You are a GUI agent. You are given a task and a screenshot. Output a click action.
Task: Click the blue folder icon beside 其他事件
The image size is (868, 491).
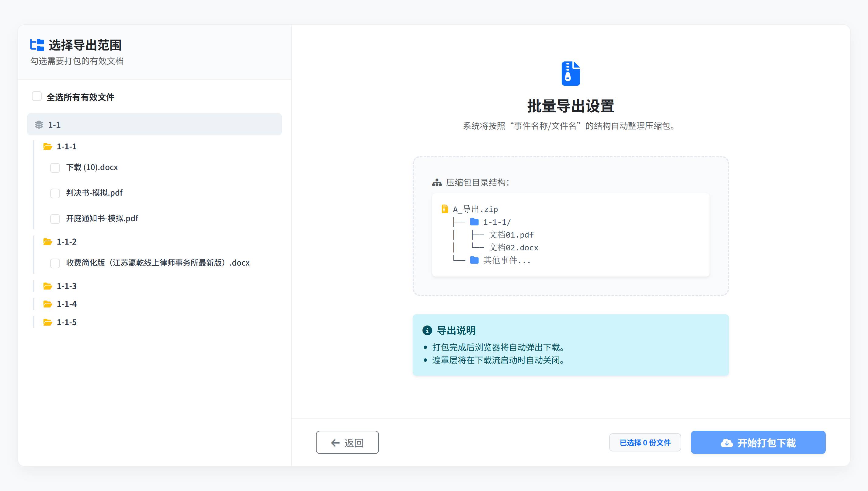point(474,260)
